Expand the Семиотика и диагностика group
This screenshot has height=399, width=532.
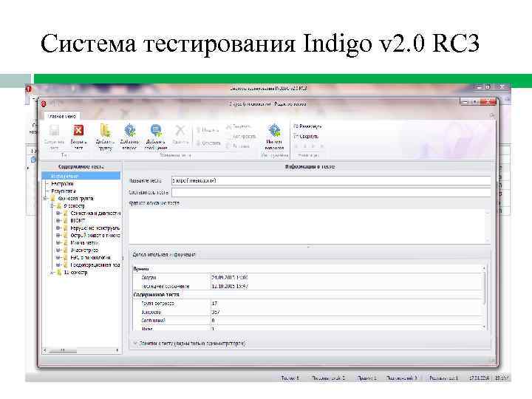(58, 214)
